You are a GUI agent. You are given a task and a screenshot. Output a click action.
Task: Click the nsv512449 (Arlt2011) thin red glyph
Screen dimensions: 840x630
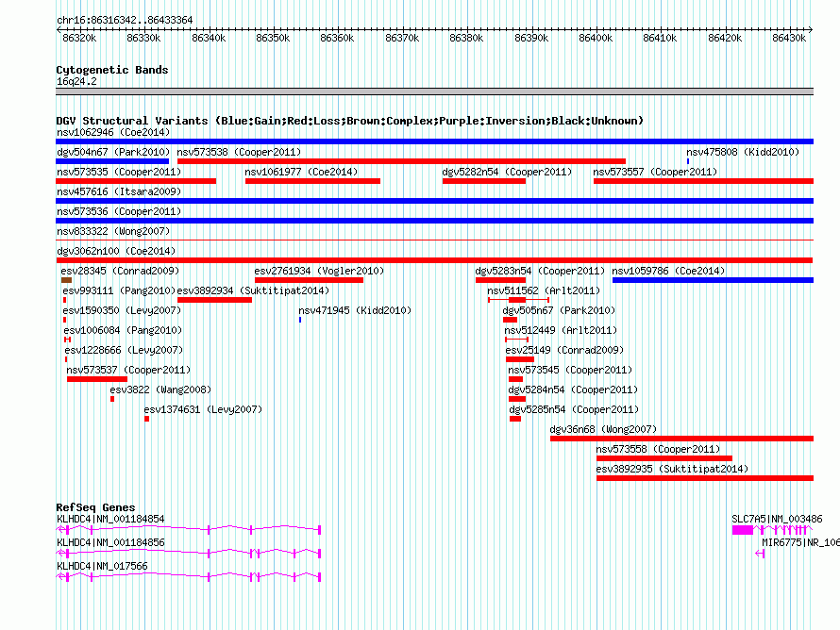517,340
